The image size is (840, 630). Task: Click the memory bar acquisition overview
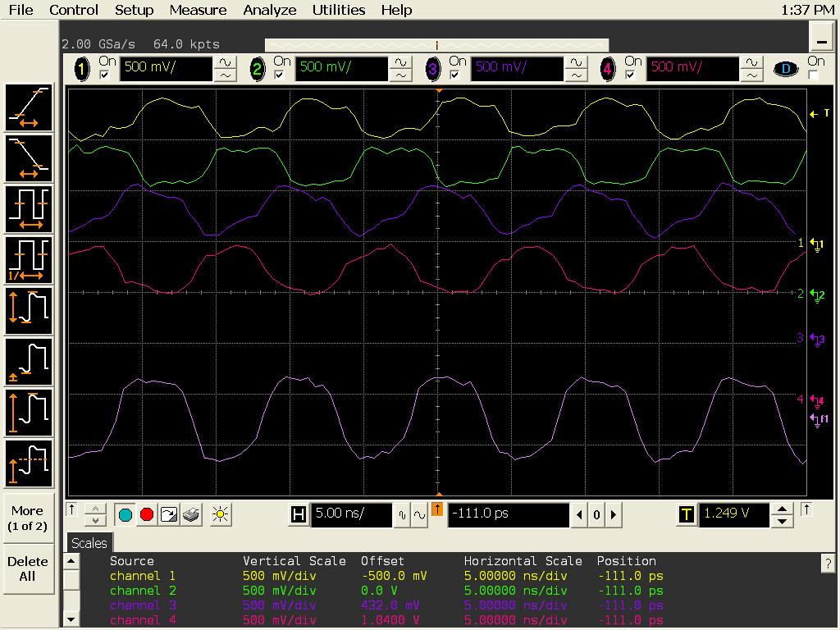click(436, 45)
